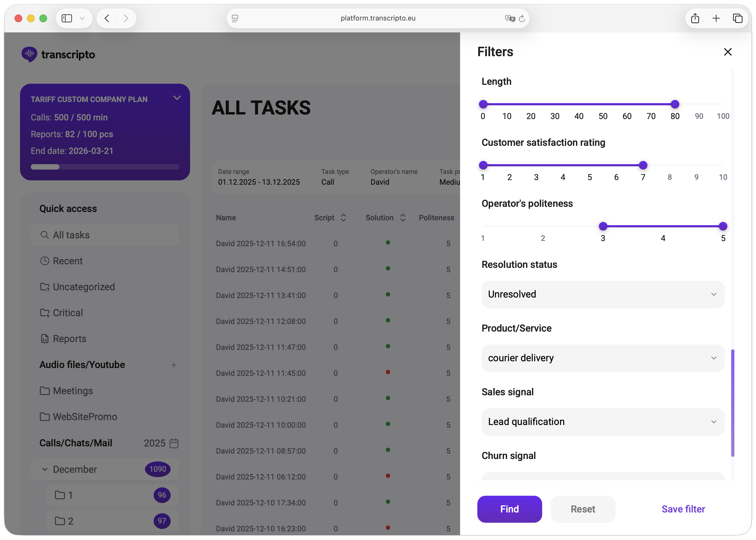This screenshot has width=756, height=540.
Task: Close the Filters panel with X icon
Action: [x=727, y=52]
